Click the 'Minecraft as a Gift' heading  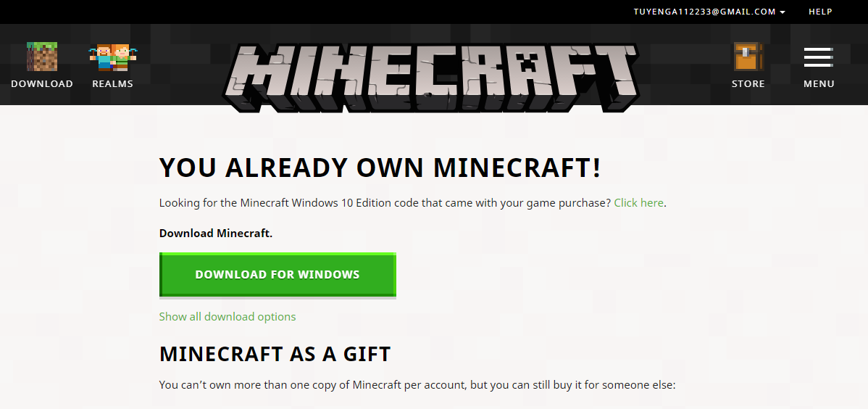pyautogui.click(x=275, y=354)
